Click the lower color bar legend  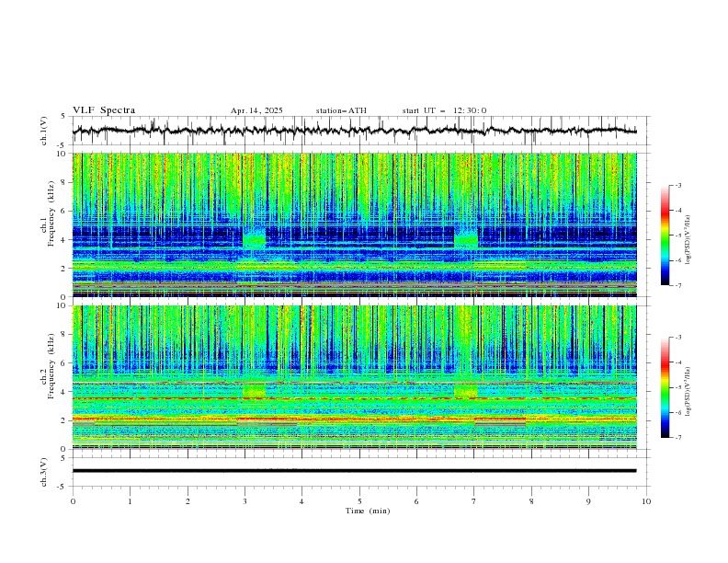[665, 387]
